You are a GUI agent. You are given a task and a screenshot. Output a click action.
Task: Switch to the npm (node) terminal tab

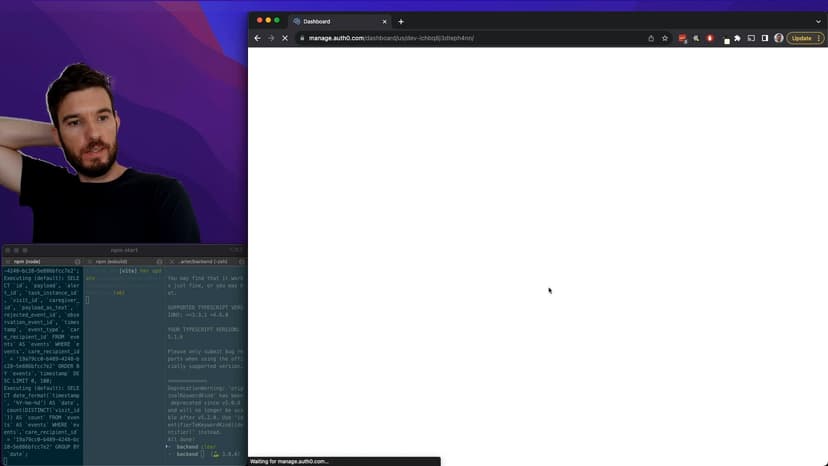[x=40, y=261]
